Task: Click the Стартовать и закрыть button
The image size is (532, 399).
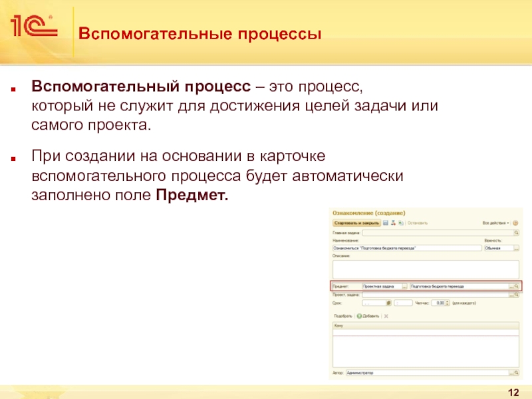Action: pos(356,223)
